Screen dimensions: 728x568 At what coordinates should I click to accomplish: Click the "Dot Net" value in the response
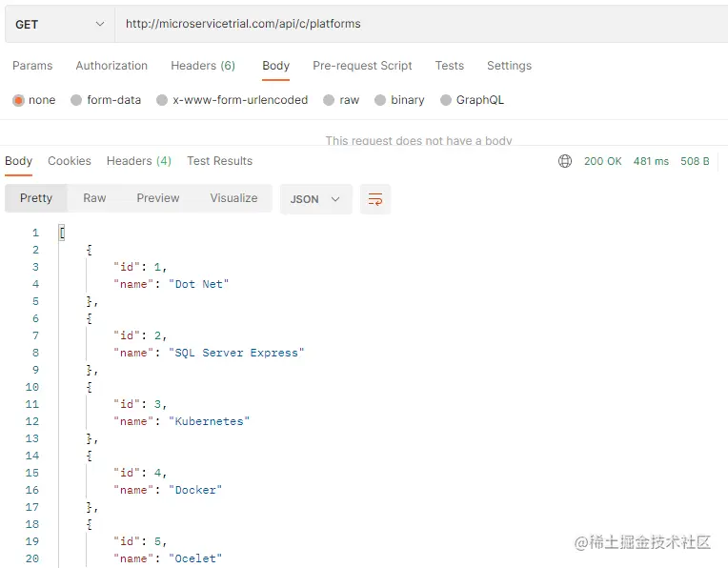pyautogui.click(x=199, y=284)
